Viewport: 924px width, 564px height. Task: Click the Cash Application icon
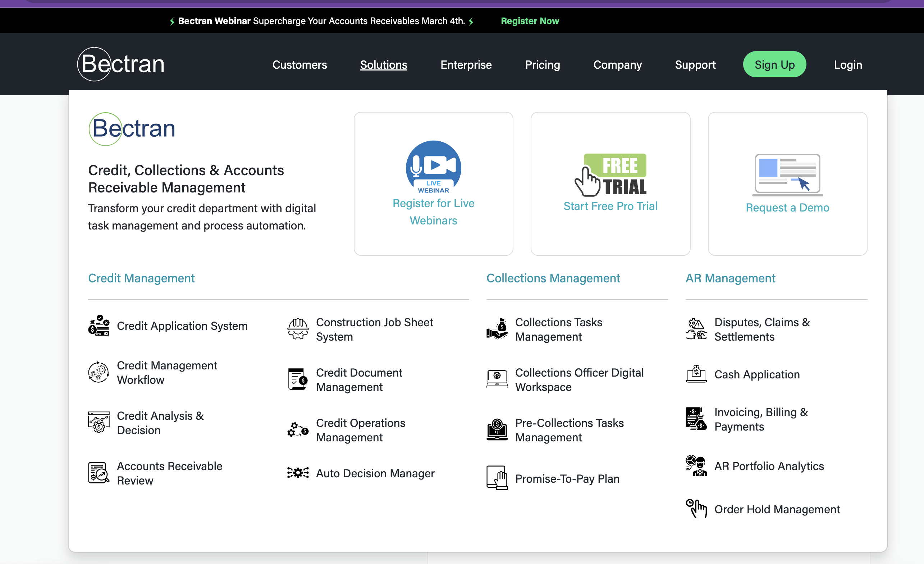coord(696,374)
